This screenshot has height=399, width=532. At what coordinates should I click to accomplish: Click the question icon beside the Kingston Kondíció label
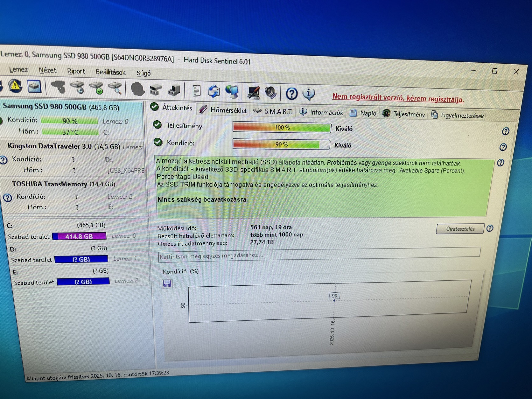[x=4, y=160]
